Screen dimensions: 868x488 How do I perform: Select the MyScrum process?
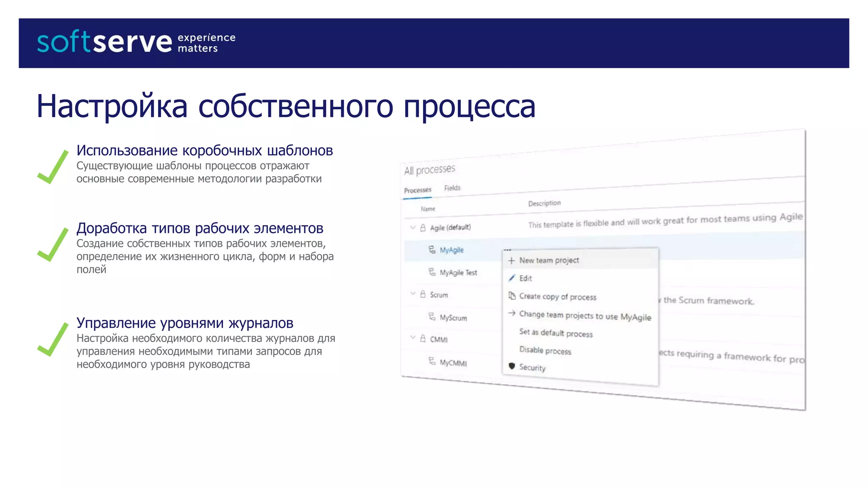click(453, 318)
